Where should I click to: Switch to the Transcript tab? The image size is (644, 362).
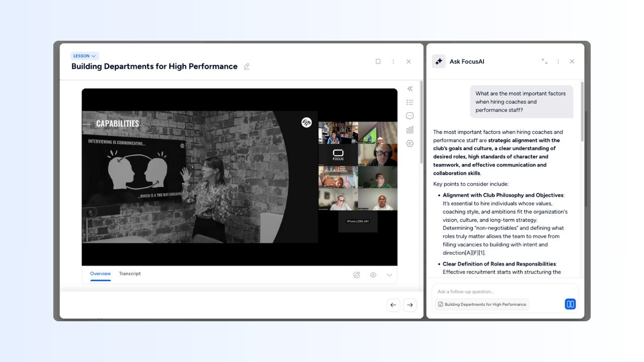(130, 274)
